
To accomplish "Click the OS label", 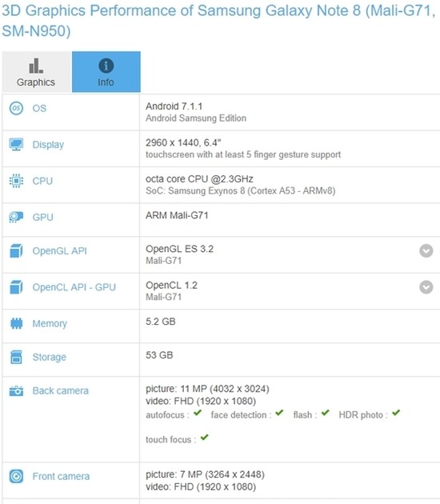I will point(39,108).
